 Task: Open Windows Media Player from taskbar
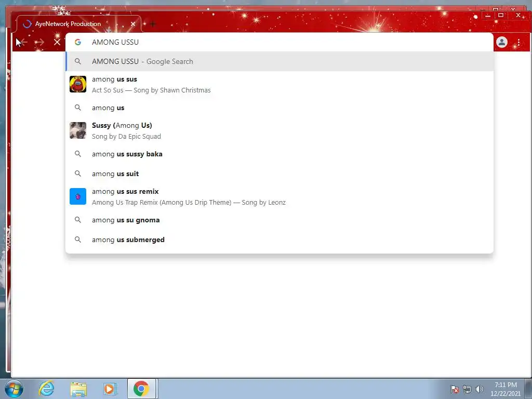[110, 389]
